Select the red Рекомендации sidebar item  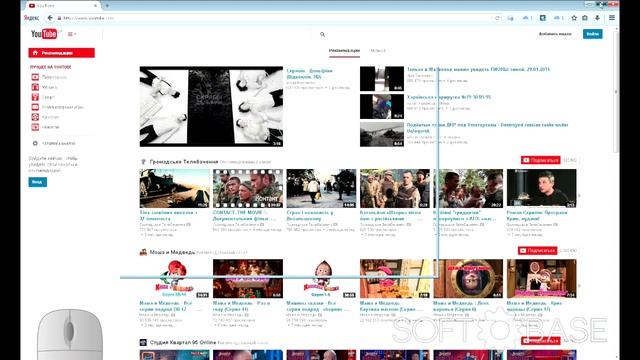(x=62, y=53)
